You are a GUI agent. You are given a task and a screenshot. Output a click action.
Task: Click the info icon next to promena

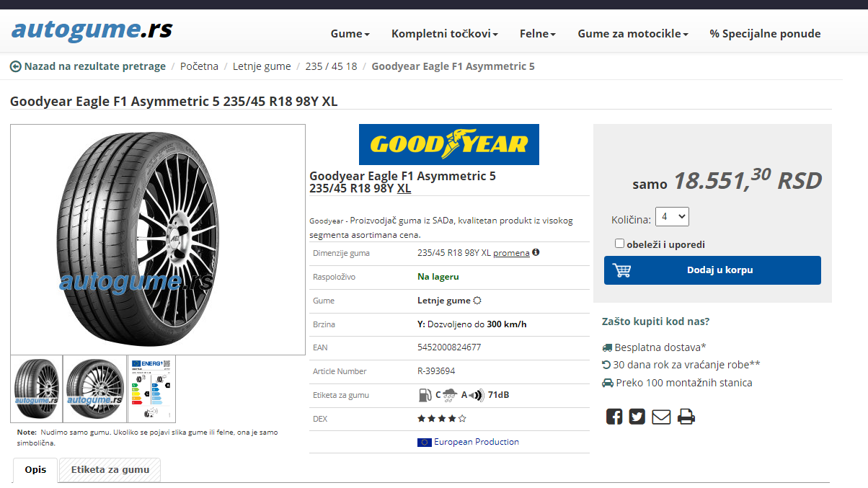(536, 252)
